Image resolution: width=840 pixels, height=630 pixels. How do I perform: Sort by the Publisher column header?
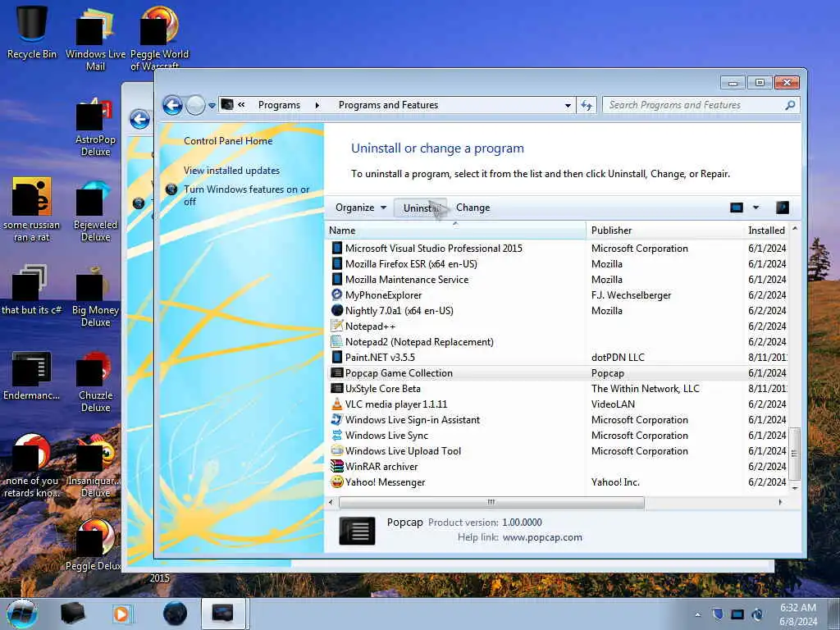(664, 231)
